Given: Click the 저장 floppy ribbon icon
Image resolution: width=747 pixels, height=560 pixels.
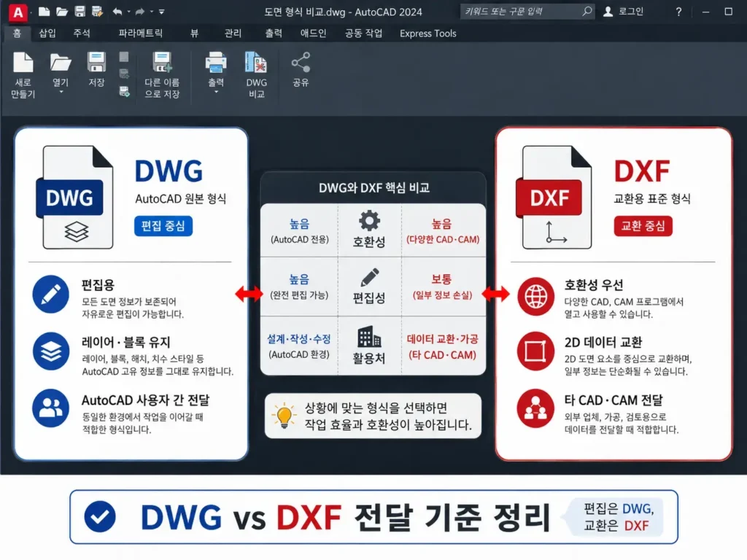Looking at the screenshot, I should point(96,63).
